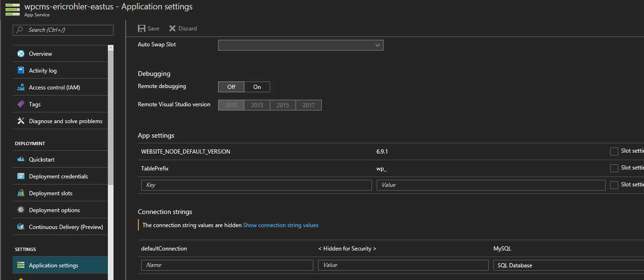Click the WEBSITE_NODE_DEFAULT_VERSION key

pyautogui.click(x=186, y=152)
